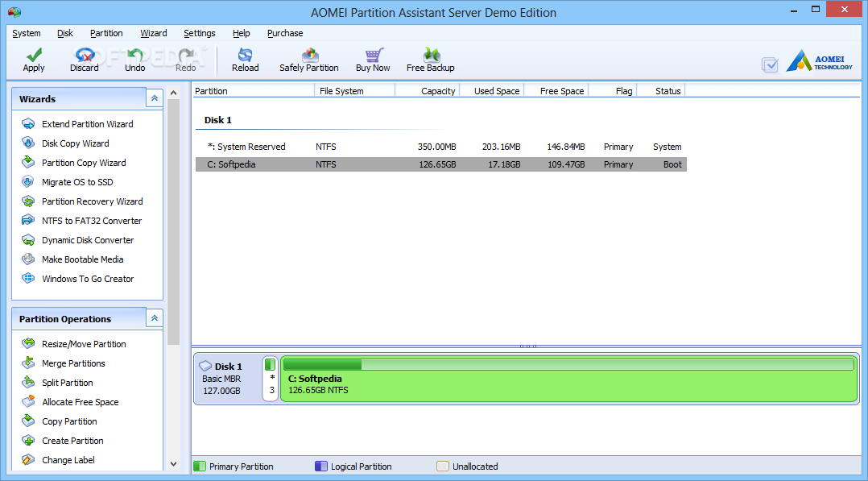Viewport: 868px width, 481px height.
Task: Open the Purchase menu
Action: click(x=285, y=33)
